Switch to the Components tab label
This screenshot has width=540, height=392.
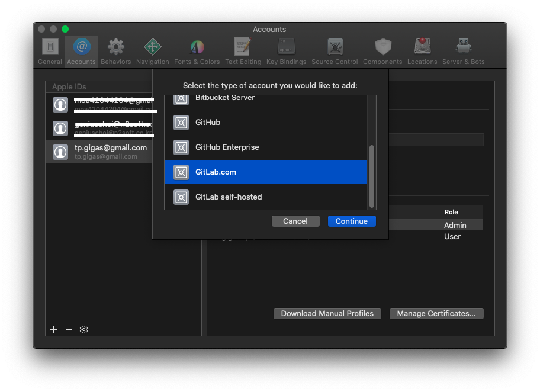tap(382, 62)
